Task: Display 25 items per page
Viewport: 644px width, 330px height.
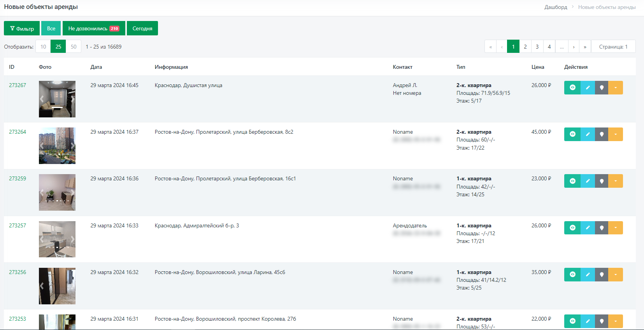Action: coord(58,47)
